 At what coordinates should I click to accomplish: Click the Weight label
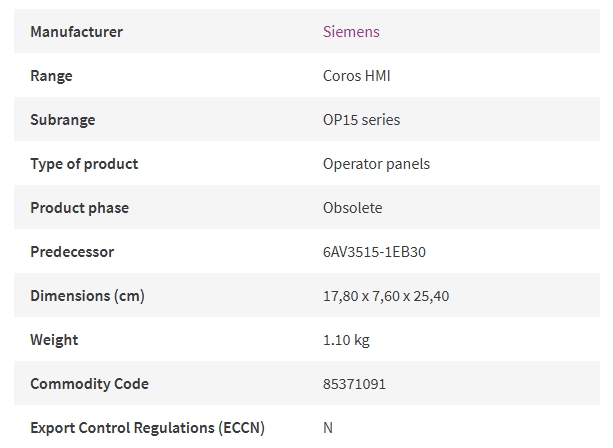(54, 340)
